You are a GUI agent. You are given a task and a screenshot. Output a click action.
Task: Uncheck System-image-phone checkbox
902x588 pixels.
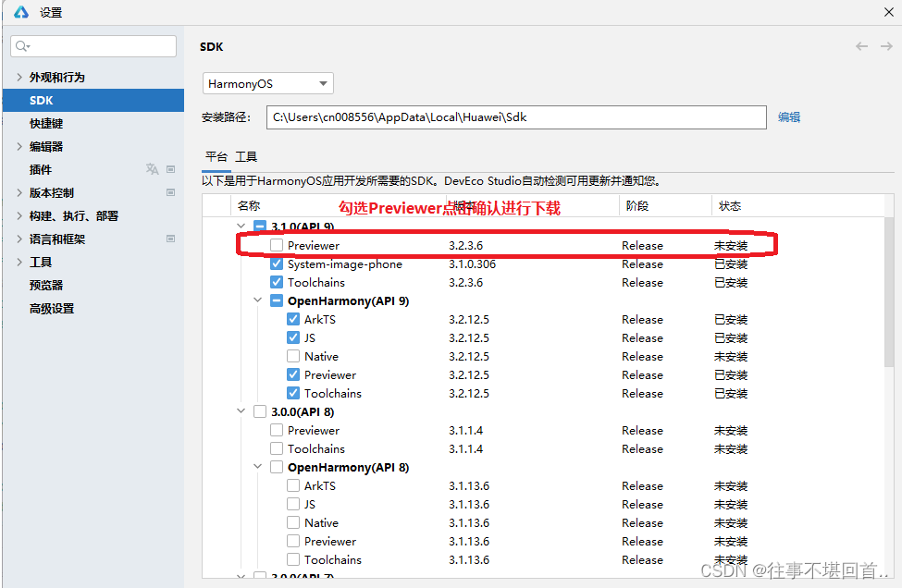pyautogui.click(x=276, y=263)
